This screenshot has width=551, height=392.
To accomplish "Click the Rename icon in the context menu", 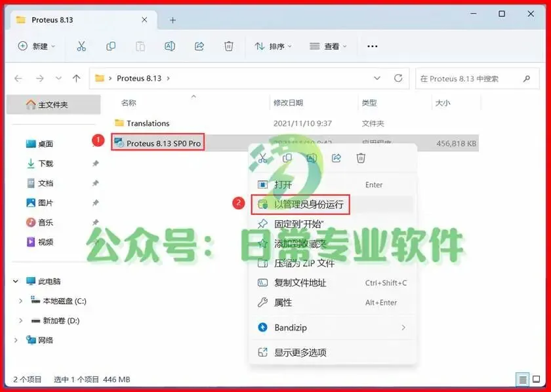I will [312, 158].
